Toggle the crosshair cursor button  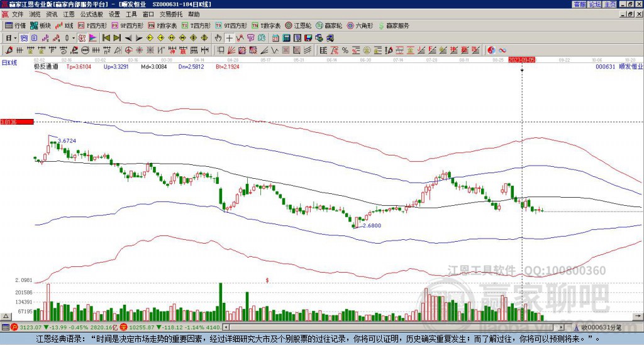click(x=229, y=38)
